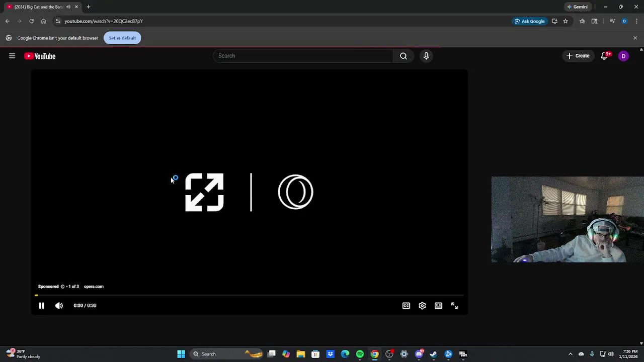
Task: Open Chrome profile D avatar
Action: (624, 21)
